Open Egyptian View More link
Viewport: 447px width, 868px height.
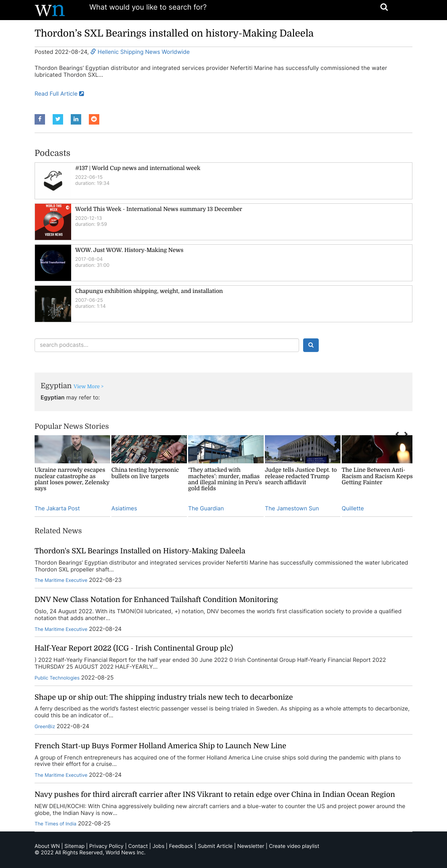(x=88, y=387)
